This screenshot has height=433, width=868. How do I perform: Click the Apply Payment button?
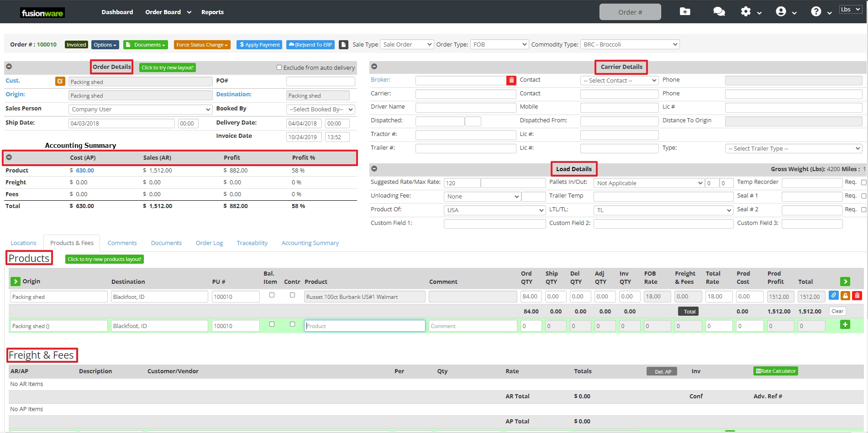click(259, 45)
